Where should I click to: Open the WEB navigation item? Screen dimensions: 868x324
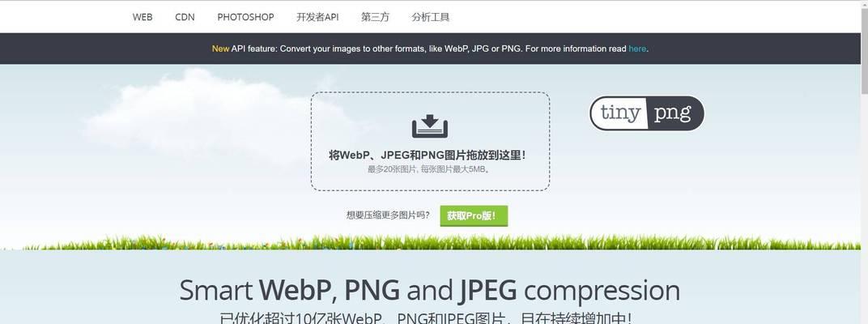(143, 17)
